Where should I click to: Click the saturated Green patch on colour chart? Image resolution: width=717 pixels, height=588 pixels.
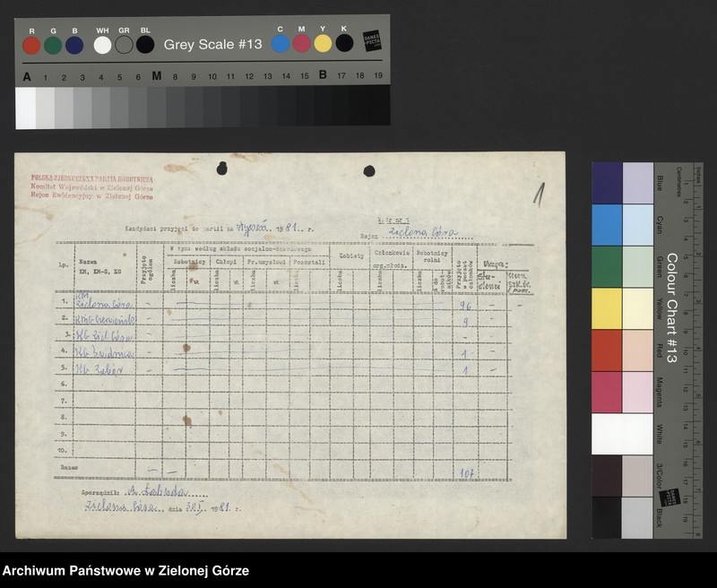(x=607, y=266)
